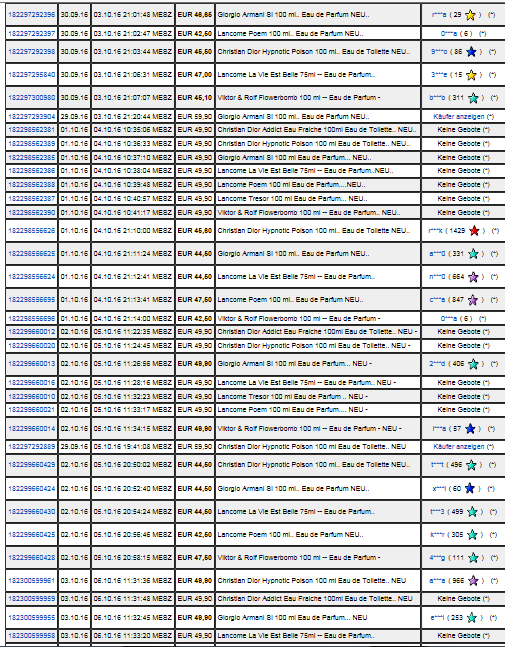The image size is (505, 647).
Task: Select Keine Gebote in row 182300599959
Action: click(x=459, y=599)
